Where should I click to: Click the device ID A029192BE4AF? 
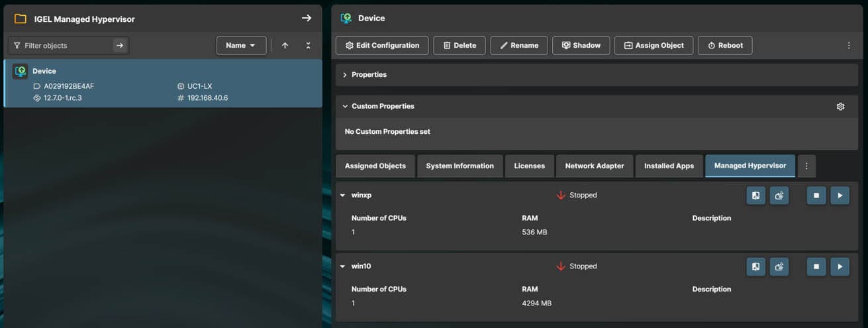click(x=69, y=86)
